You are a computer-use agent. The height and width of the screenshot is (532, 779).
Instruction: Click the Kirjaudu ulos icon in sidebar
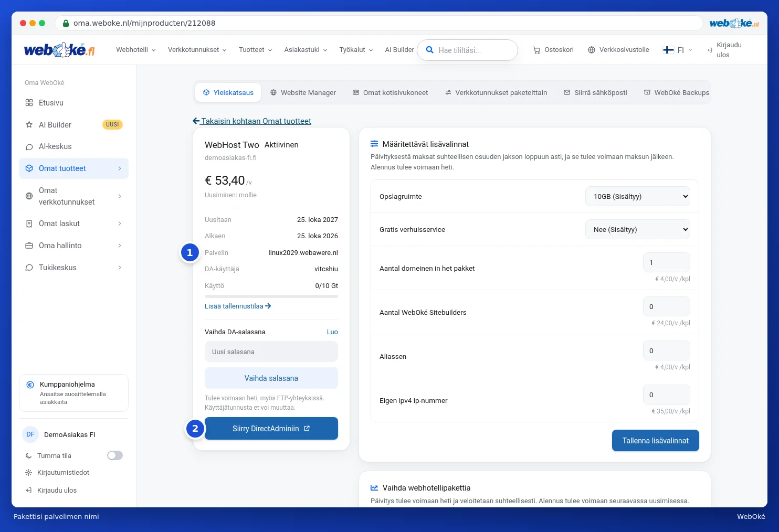29,491
